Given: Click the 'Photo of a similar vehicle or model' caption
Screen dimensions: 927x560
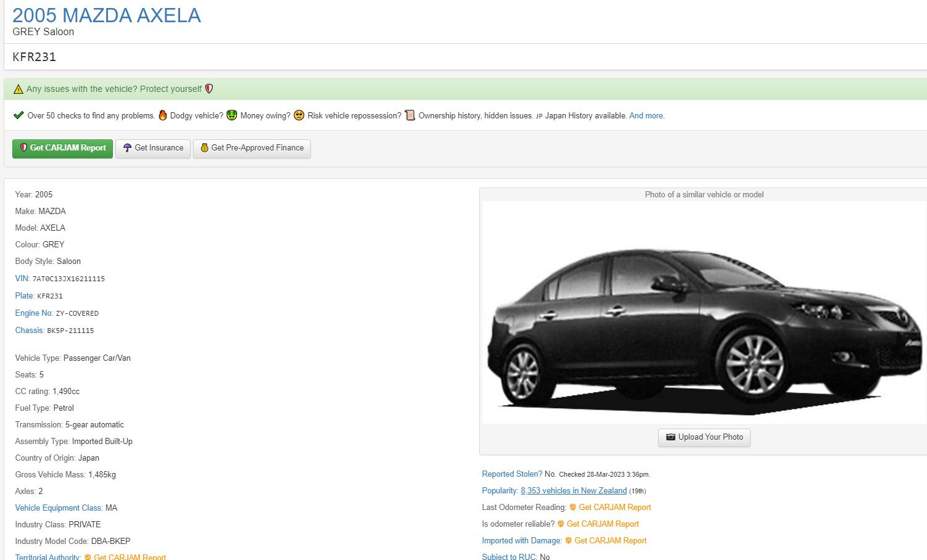Looking at the screenshot, I should point(704,194).
